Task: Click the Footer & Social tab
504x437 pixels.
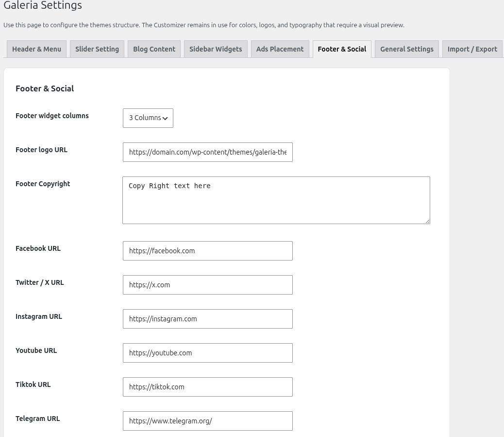Action: pyautogui.click(x=342, y=49)
